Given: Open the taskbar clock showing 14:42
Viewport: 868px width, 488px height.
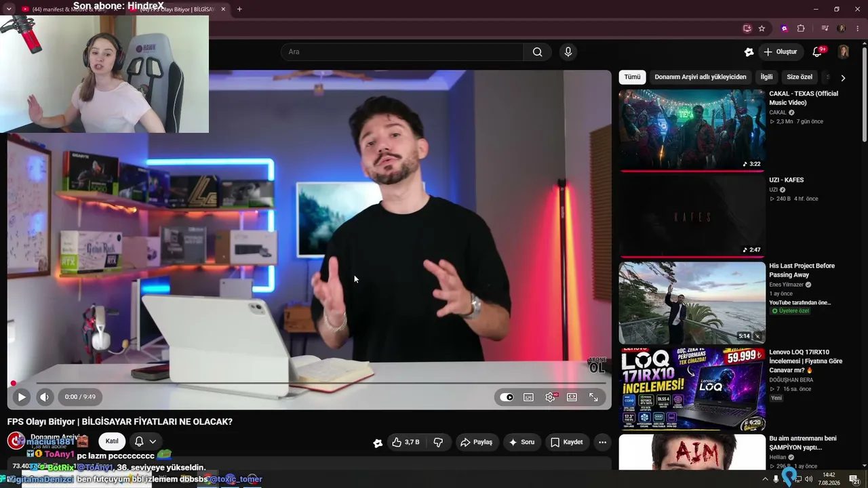Looking at the screenshot, I should (829, 479).
